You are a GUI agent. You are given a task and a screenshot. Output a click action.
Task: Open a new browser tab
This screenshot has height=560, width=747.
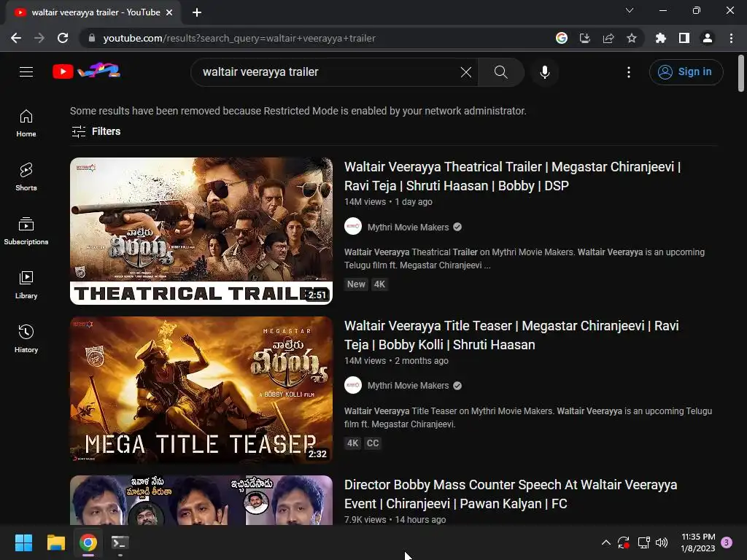pyautogui.click(x=197, y=12)
